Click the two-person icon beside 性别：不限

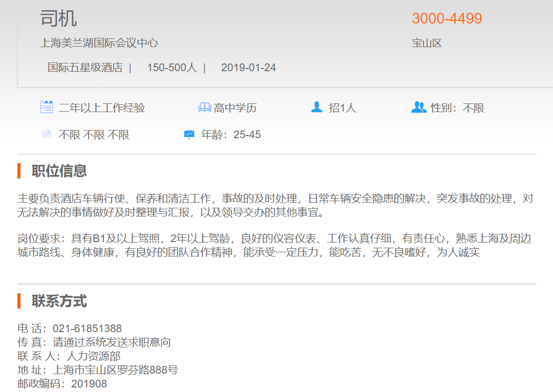[x=418, y=107]
